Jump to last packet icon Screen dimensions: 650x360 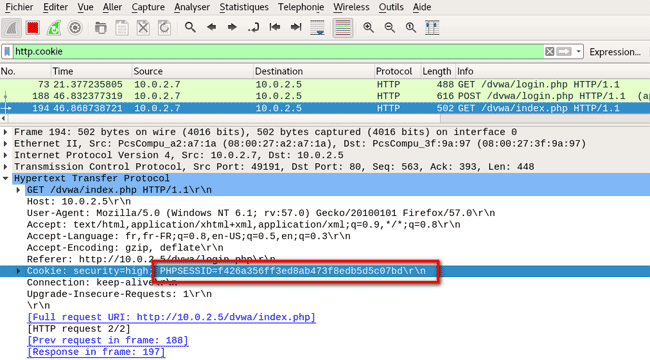pos(296,27)
